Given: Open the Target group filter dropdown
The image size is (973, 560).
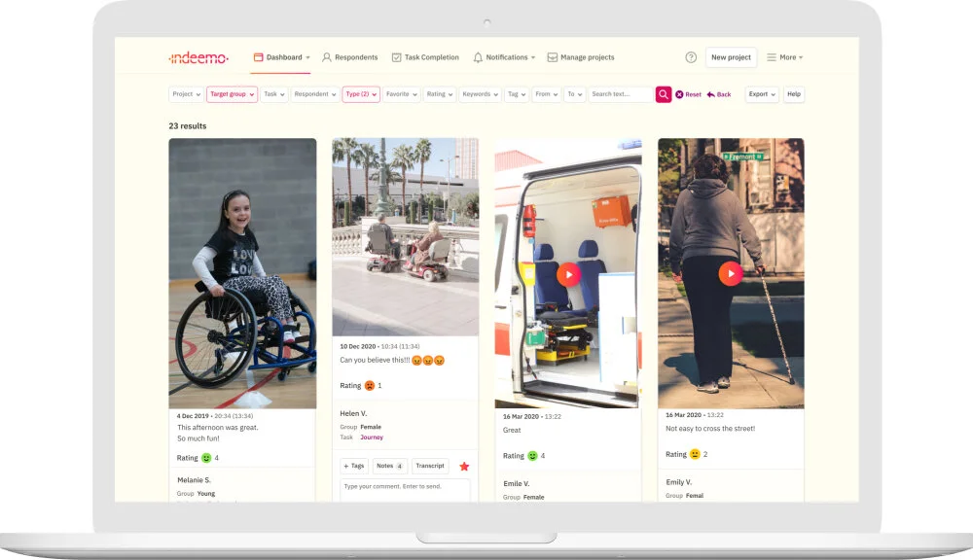Looking at the screenshot, I should pos(231,94).
